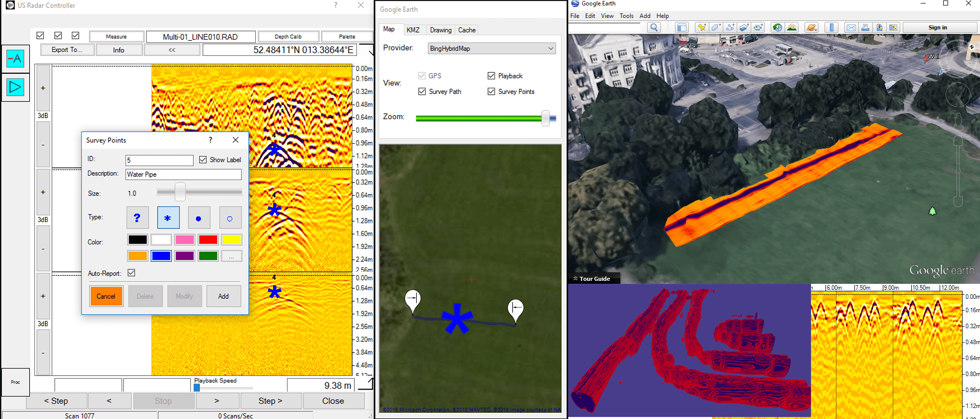Open the planet selector dropdown icon

click(811, 27)
